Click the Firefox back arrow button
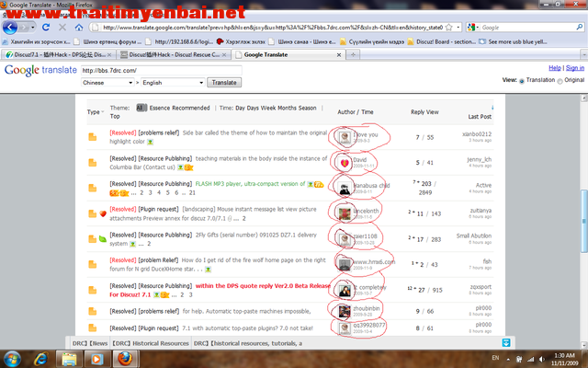 (x=10, y=28)
